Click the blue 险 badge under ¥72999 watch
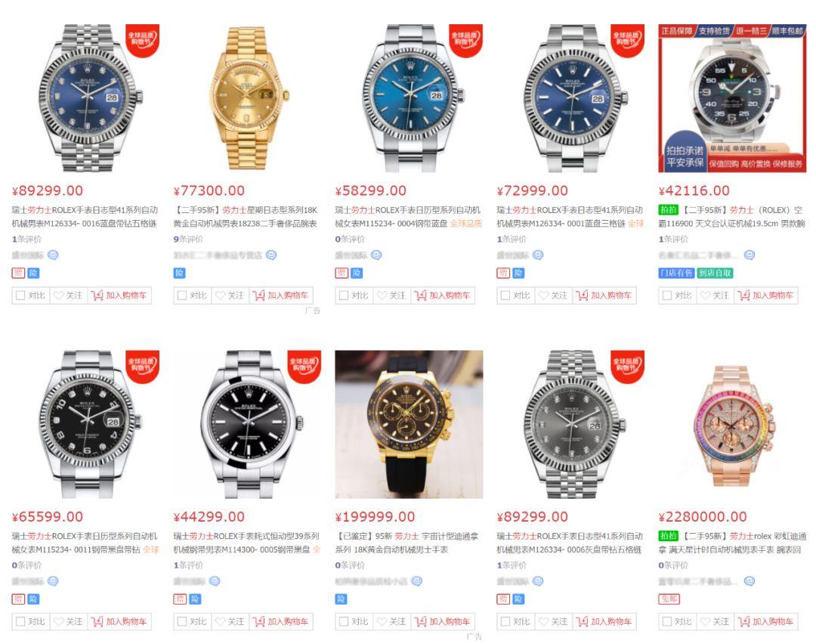Viewport: 816px width, 644px height. 518,273
